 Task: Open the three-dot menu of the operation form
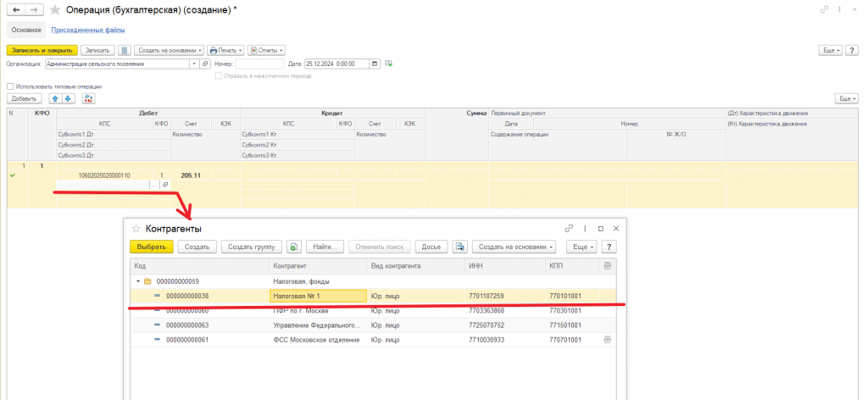point(840,10)
